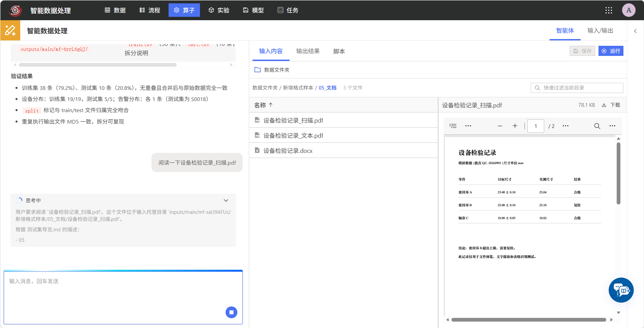Zoom in the PDF preview
The height and width of the screenshot is (328, 644).
[x=515, y=126]
